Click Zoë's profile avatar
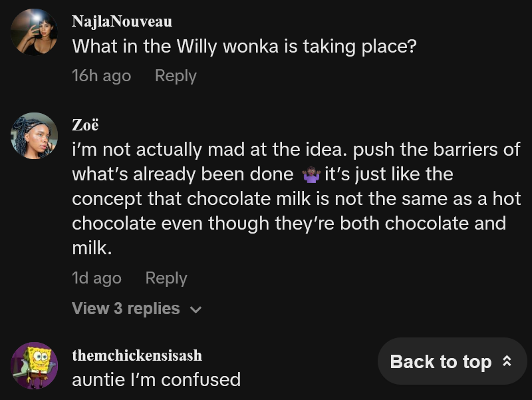 [x=33, y=133]
